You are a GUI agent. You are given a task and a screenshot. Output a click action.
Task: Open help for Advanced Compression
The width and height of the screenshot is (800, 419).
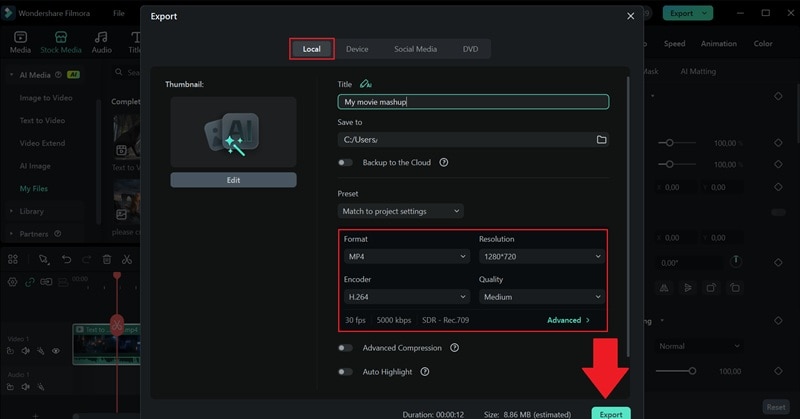454,348
